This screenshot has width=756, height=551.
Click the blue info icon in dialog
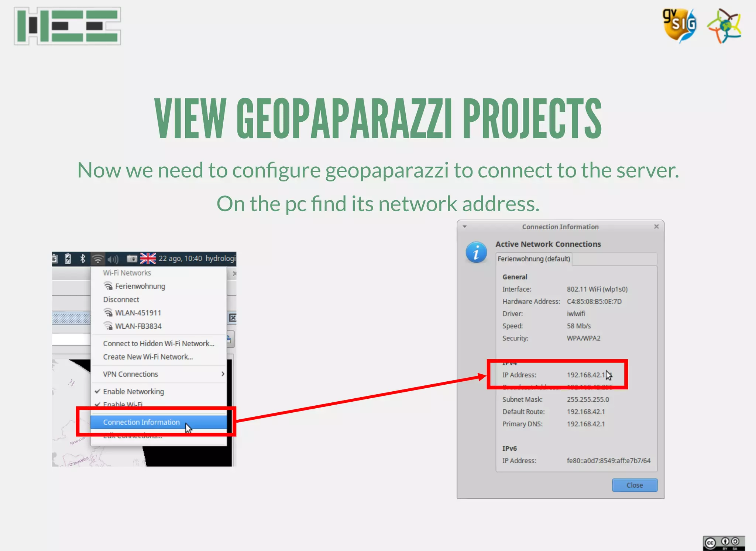(476, 253)
